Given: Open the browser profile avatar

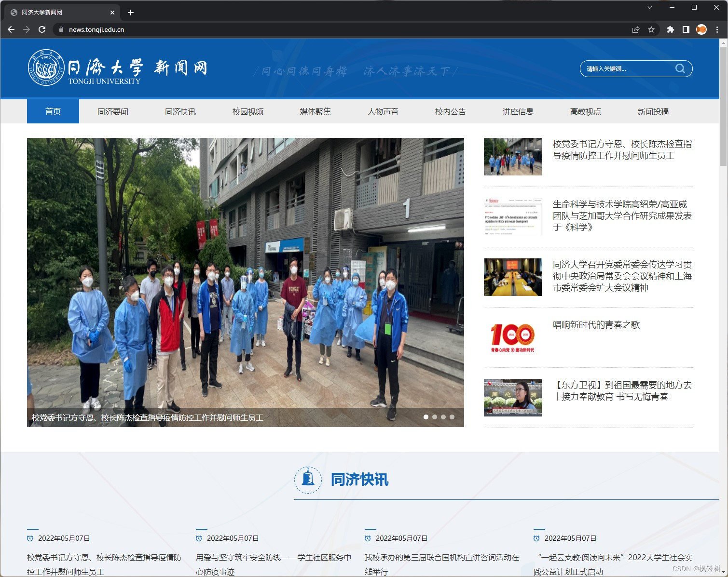Looking at the screenshot, I should click(x=701, y=29).
